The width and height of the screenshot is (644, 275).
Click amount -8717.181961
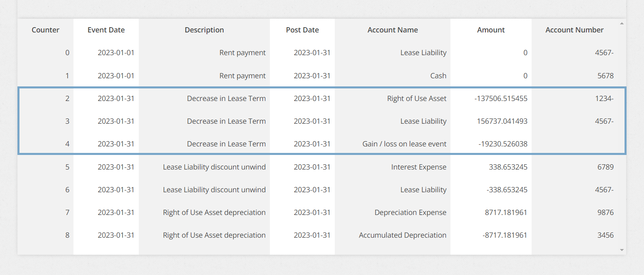(504, 235)
